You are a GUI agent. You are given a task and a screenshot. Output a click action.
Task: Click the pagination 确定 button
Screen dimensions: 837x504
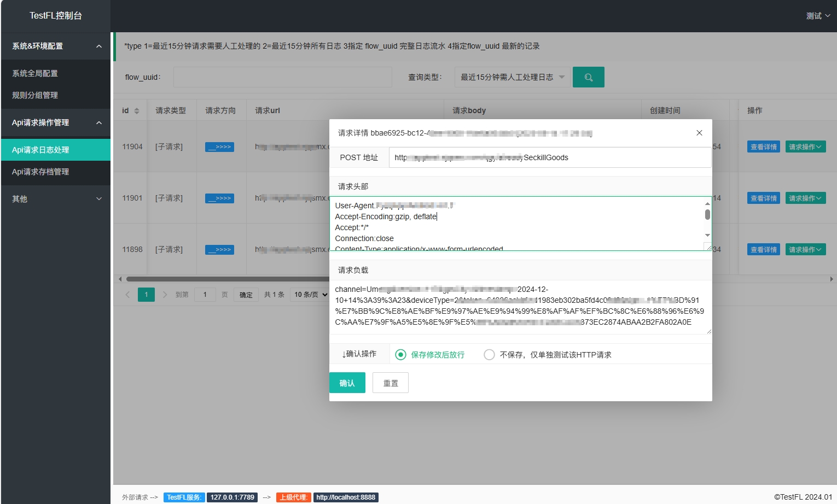pos(246,295)
